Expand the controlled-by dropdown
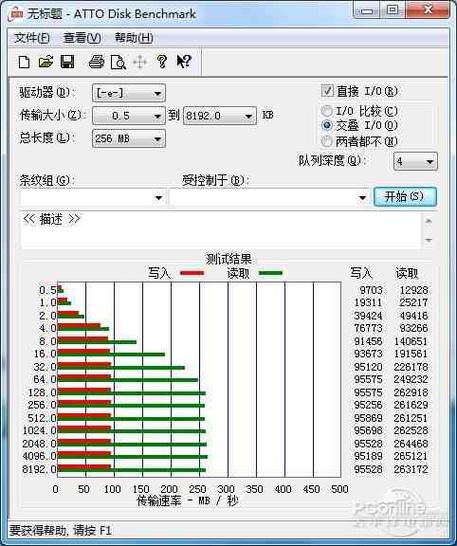Image resolution: width=457 pixels, height=546 pixels. [x=269, y=197]
